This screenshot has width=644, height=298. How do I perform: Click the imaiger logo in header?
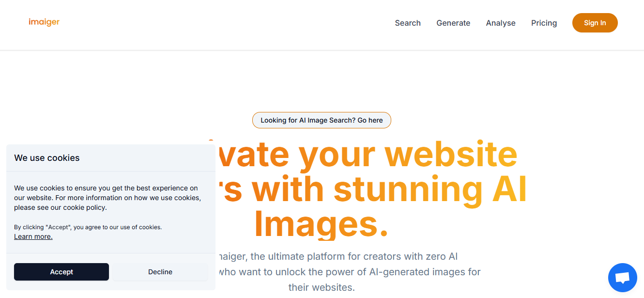pos(44,22)
